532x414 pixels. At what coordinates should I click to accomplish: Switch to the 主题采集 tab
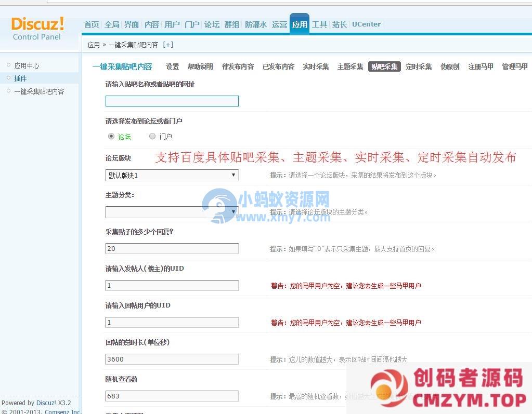click(x=350, y=66)
